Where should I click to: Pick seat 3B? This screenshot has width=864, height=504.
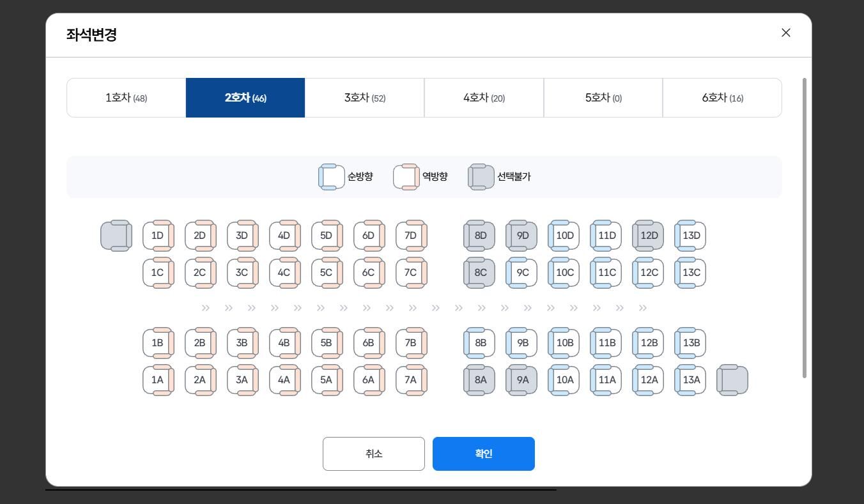click(242, 343)
